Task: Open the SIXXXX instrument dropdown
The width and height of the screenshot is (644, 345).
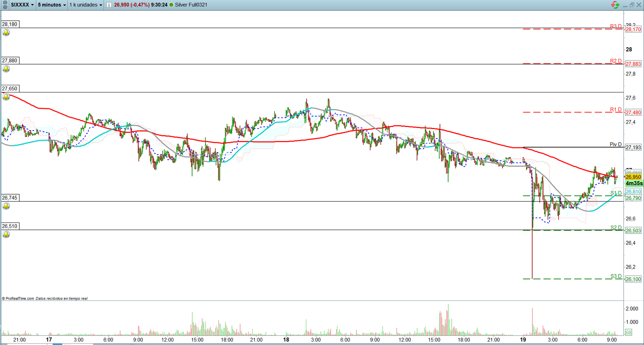Action: coord(22,5)
